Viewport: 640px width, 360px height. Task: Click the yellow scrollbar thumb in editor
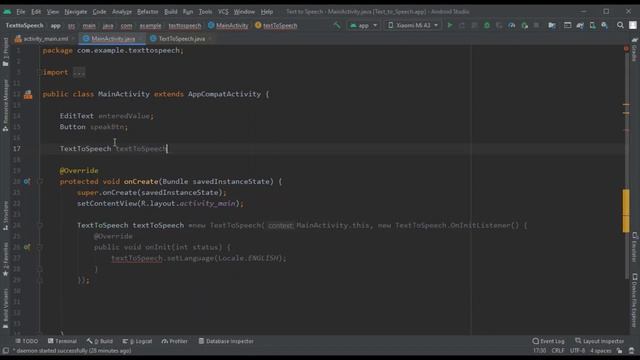click(x=626, y=211)
